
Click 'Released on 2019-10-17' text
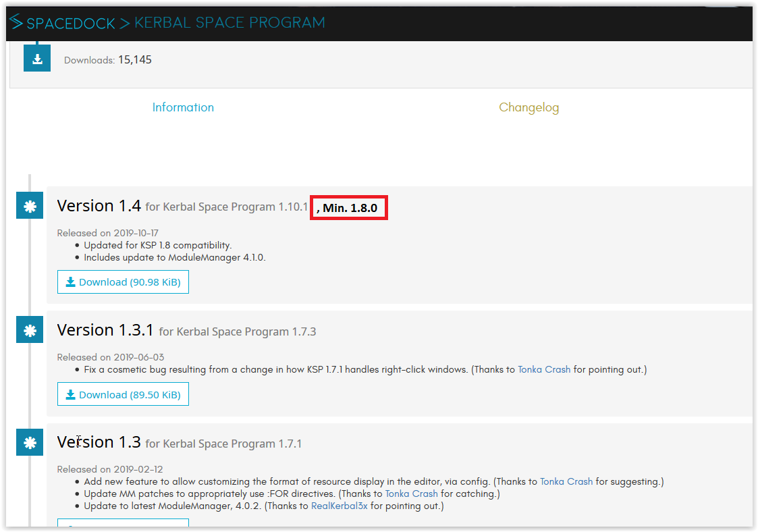tap(108, 233)
